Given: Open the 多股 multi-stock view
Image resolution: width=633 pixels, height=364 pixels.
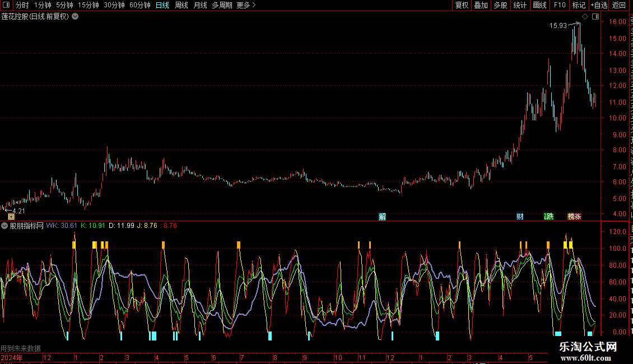Looking at the screenshot, I should pos(501,5).
